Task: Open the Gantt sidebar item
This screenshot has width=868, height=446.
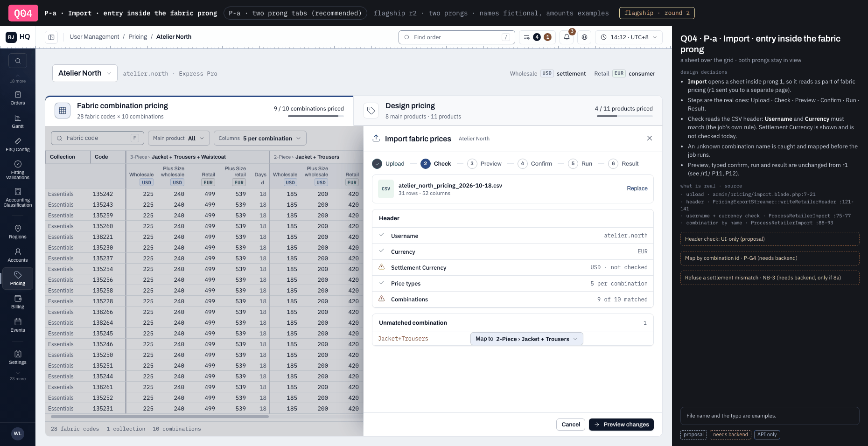Action: pos(18,121)
